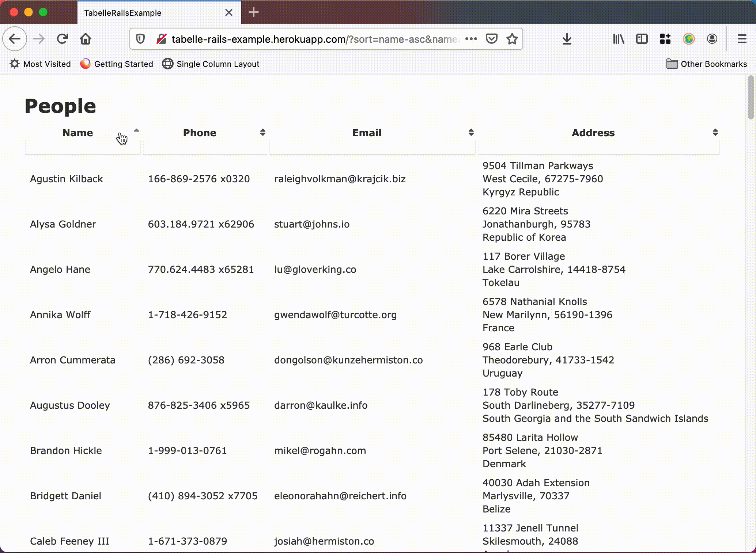The height and width of the screenshot is (553, 756).
Task: Open a new browser tab
Action: [x=254, y=13]
